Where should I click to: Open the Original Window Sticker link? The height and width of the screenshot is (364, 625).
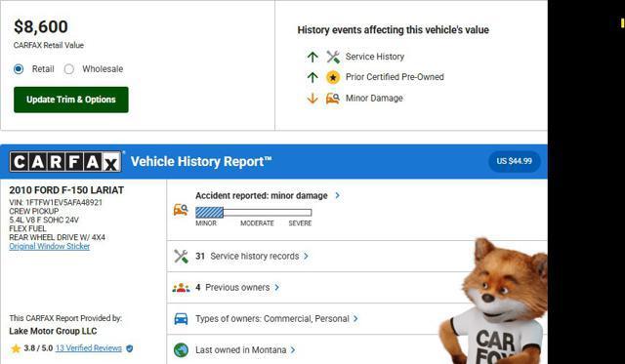tap(50, 246)
